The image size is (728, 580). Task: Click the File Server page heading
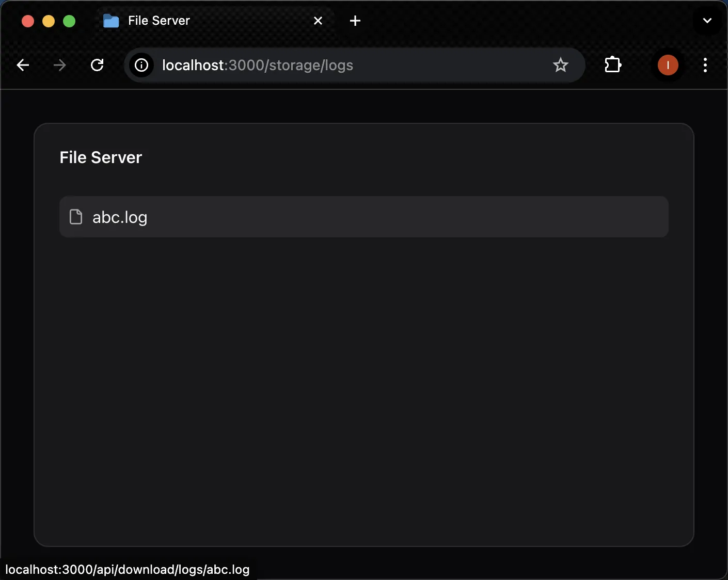coord(101,157)
